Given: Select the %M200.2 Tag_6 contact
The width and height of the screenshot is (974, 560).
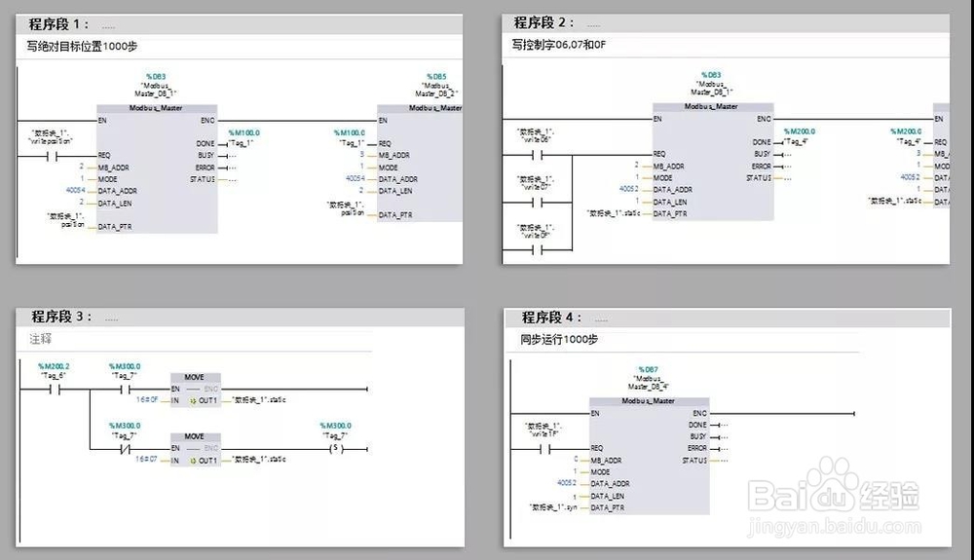Looking at the screenshot, I should (55, 390).
